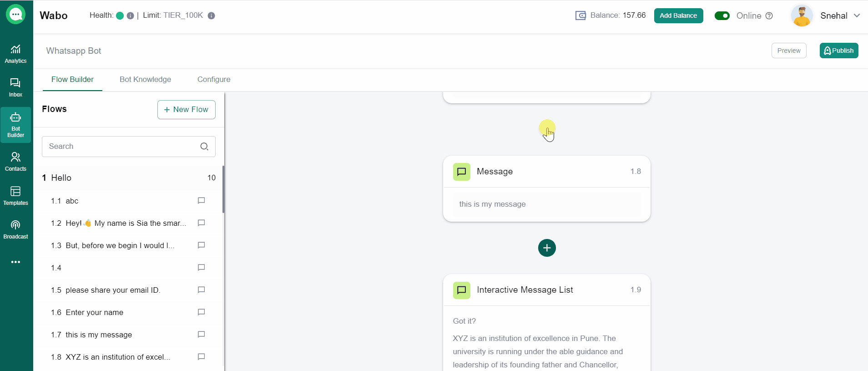Go to Contacts in the sidebar

[x=15, y=162]
